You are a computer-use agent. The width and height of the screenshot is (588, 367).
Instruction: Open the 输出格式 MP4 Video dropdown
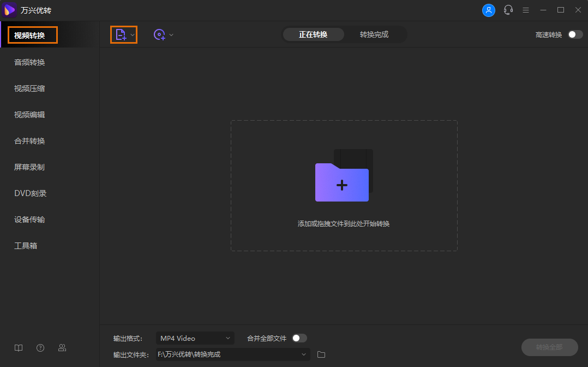click(x=195, y=338)
